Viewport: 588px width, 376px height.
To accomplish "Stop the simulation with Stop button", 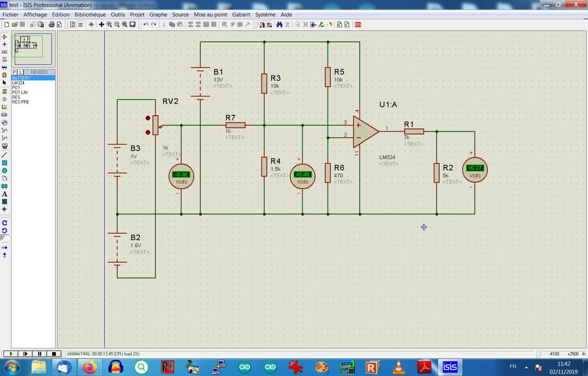I will [54, 354].
